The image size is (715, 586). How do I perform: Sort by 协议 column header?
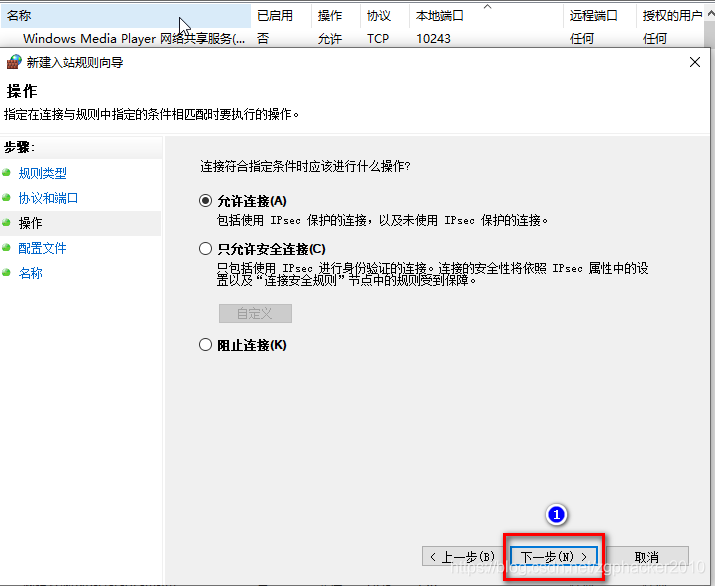pos(385,16)
